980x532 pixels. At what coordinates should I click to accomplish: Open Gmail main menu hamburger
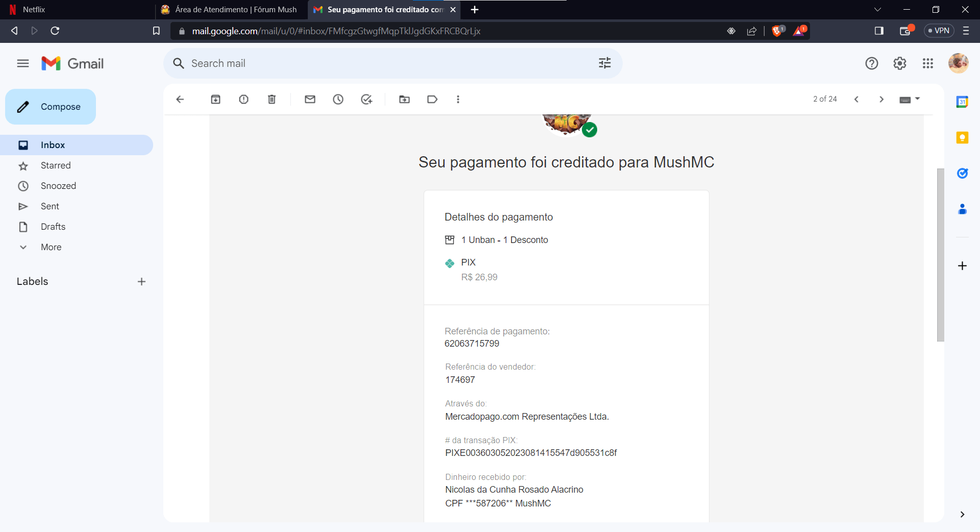pyautogui.click(x=23, y=63)
